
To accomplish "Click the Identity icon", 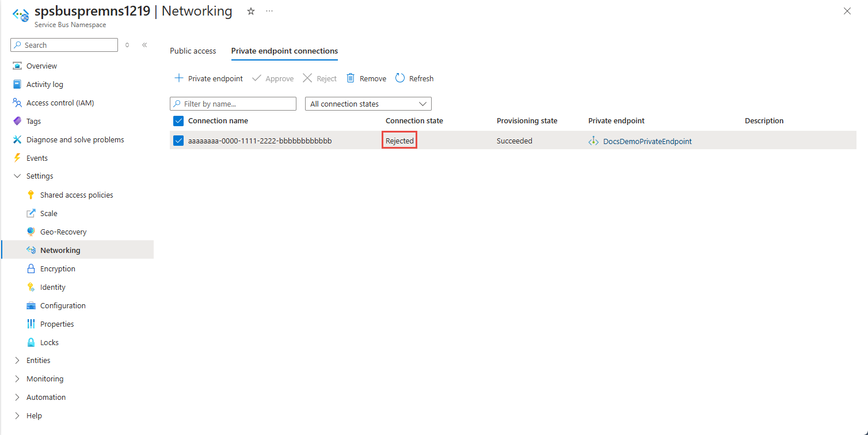I will pos(31,287).
